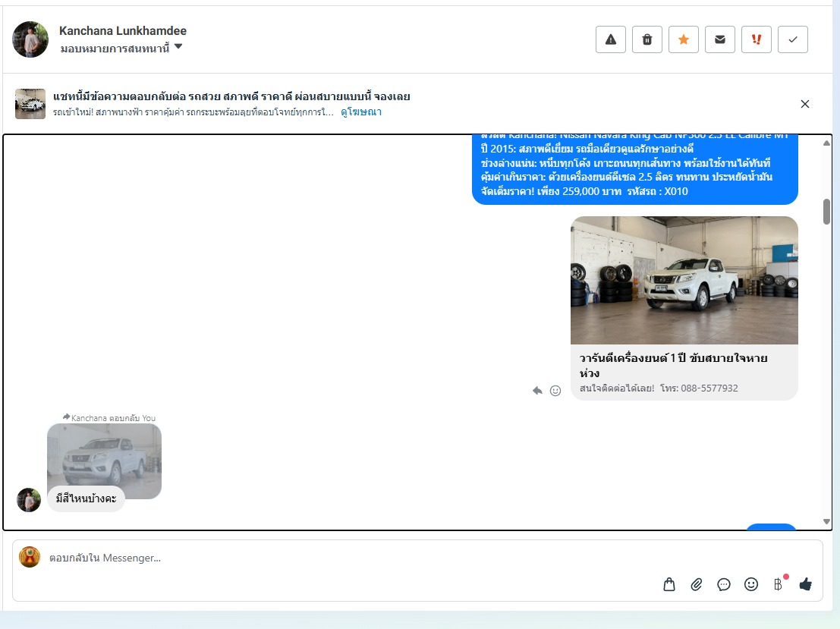This screenshot has height=629, width=840.
Task: Click page avatar beside reply field
Action: coord(30,557)
